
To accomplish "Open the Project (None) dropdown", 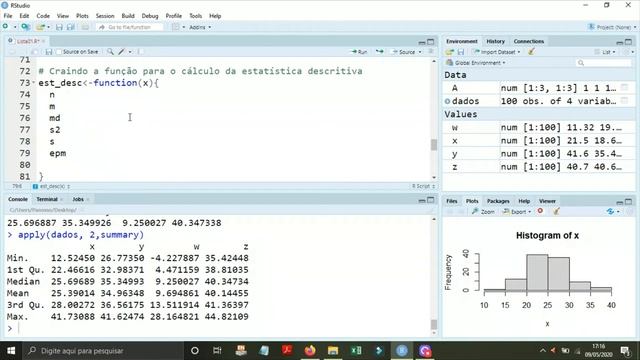I will click(x=612, y=27).
